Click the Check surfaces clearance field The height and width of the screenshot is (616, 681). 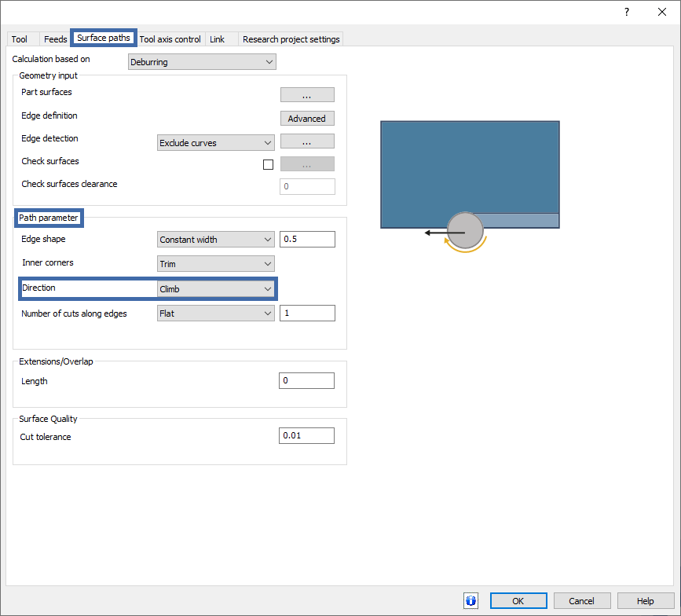[x=307, y=186]
